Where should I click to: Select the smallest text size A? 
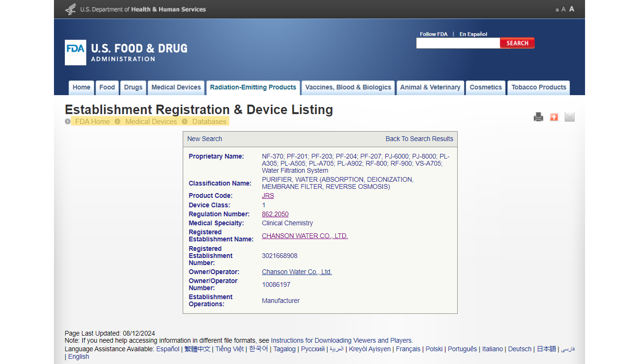[x=557, y=9]
